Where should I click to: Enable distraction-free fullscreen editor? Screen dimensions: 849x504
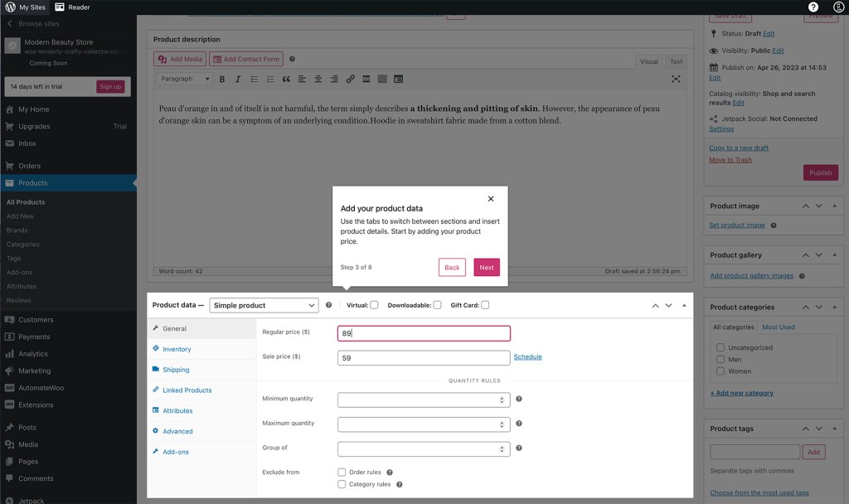676,79
